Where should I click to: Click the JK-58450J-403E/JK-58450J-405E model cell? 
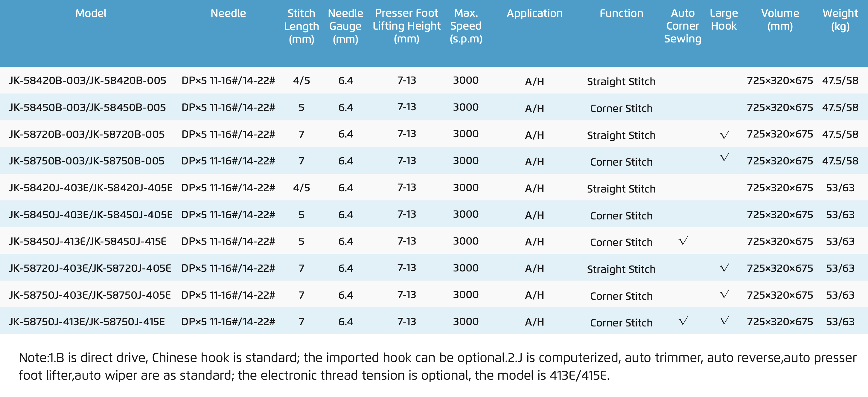pyautogui.click(x=91, y=215)
